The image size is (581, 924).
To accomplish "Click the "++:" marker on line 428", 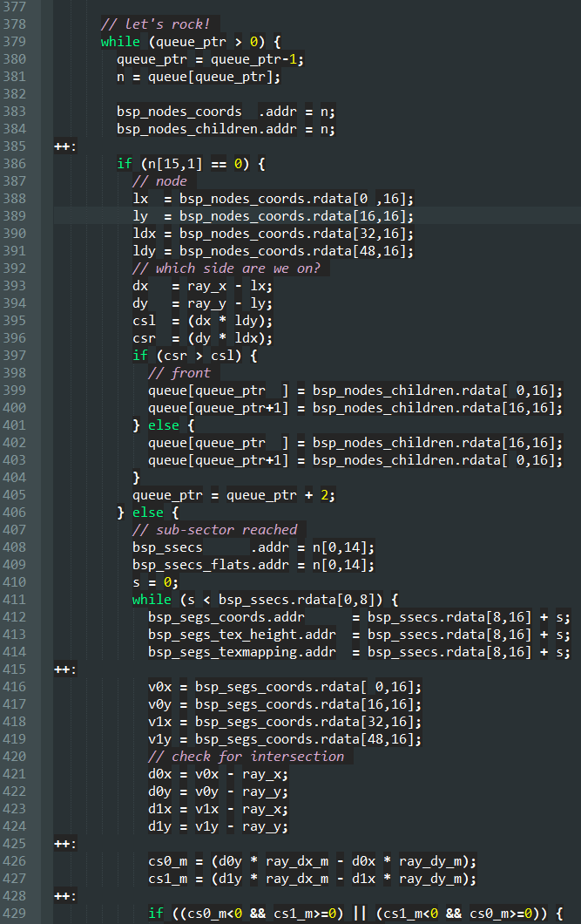I will click(65, 896).
